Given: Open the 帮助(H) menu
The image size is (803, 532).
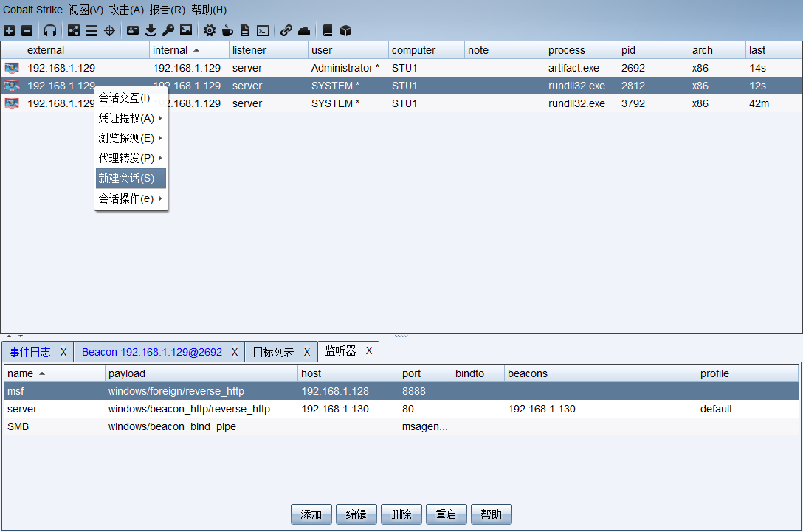Looking at the screenshot, I should click(x=209, y=10).
